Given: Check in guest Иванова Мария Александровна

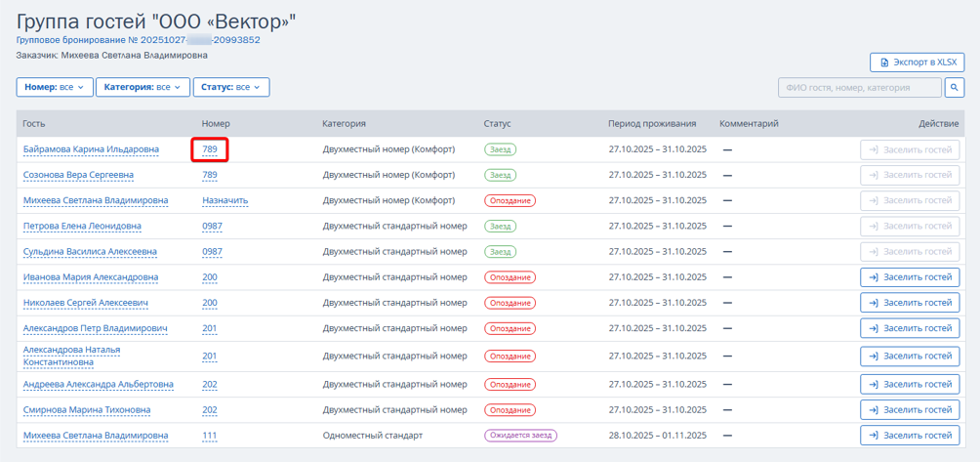Looking at the screenshot, I should 910,276.
